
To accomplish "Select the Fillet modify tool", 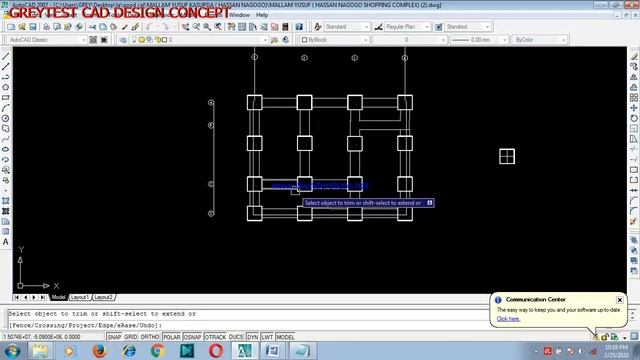I will (633, 211).
